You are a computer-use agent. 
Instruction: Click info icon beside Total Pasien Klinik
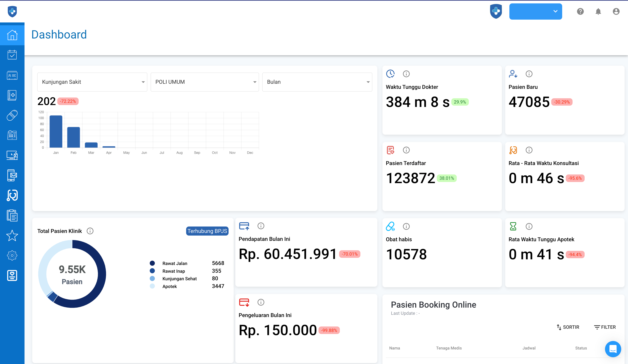(90, 231)
